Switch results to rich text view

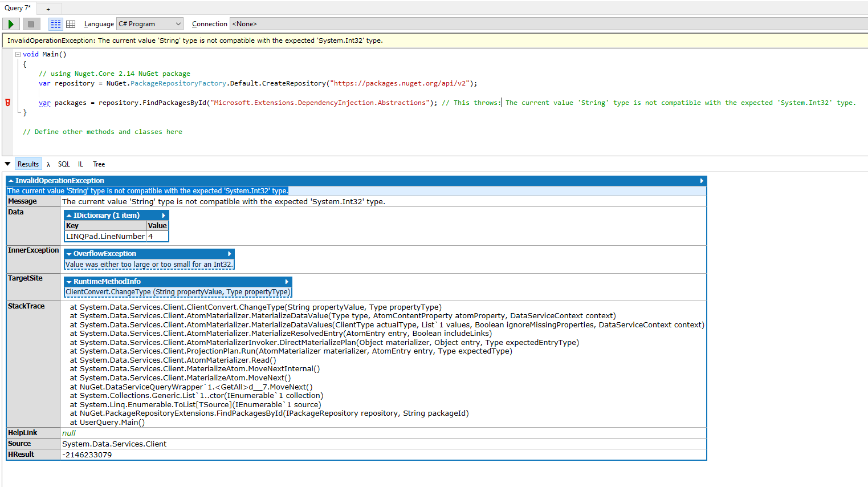[55, 23]
